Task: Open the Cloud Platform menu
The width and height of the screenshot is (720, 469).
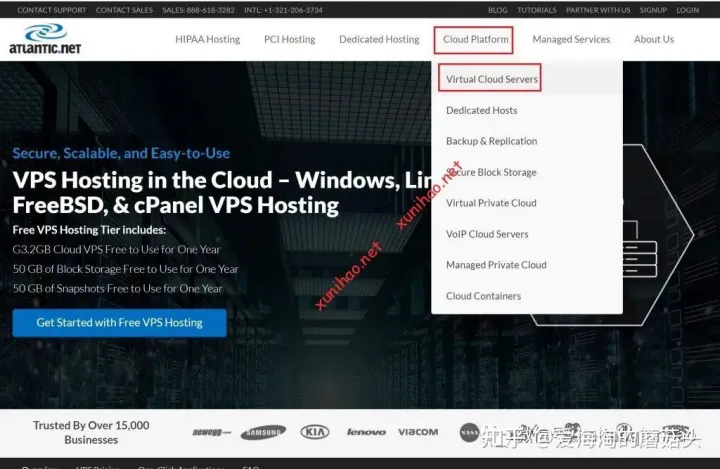Action: (x=476, y=40)
